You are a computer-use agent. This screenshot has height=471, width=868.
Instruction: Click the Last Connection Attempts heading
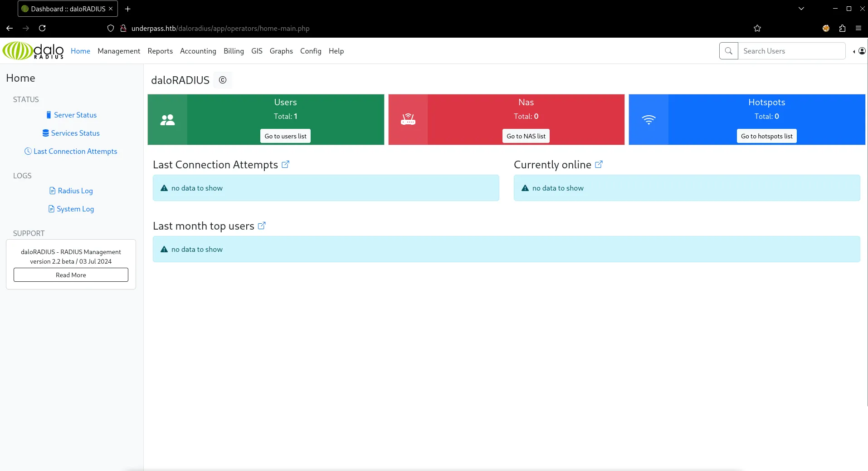215,164
